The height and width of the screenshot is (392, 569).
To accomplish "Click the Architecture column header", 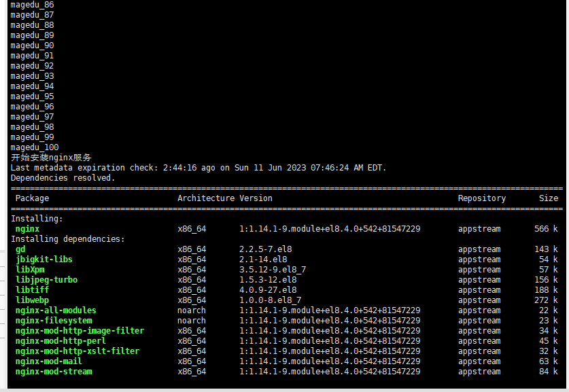I will click(206, 198).
